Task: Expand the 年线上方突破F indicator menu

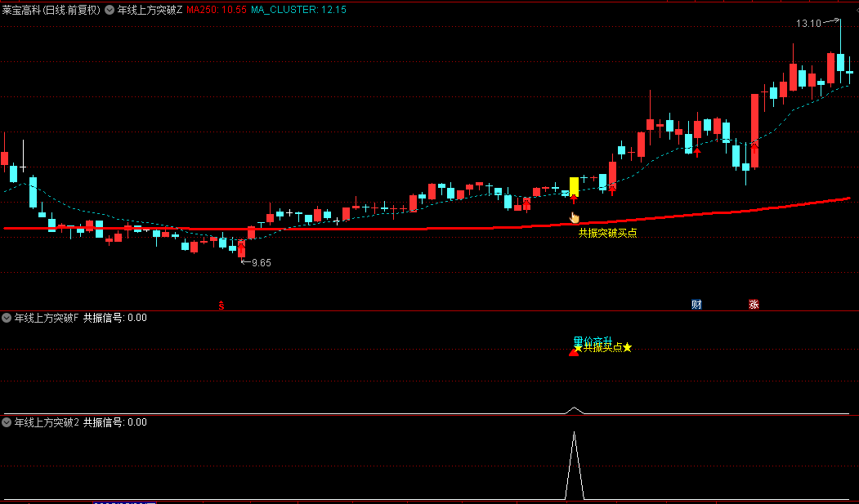Action: point(7,318)
